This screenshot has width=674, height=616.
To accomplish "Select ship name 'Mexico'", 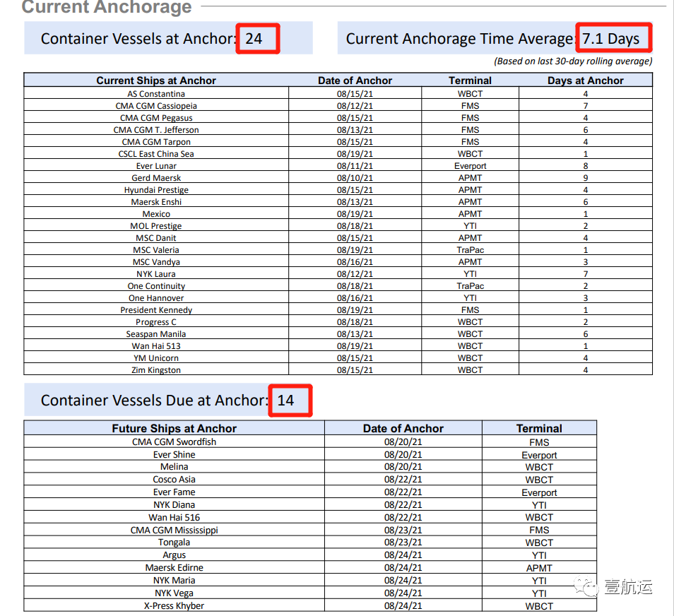I will [x=156, y=214].
